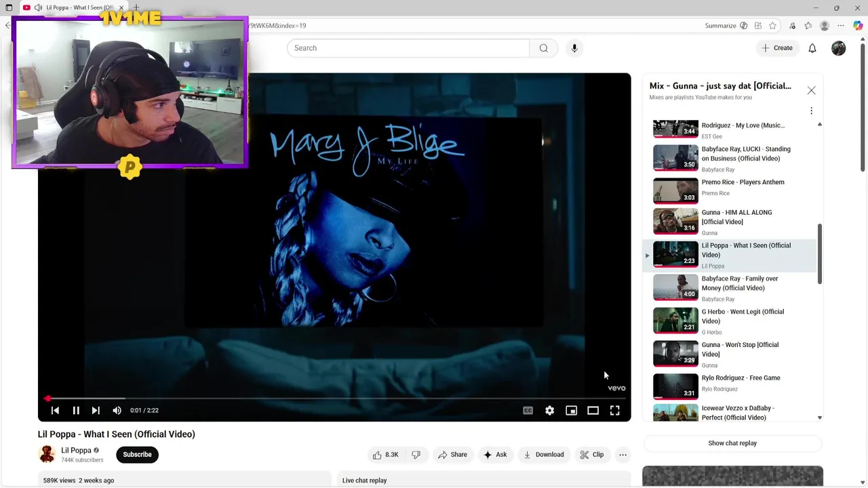Switch to miniplayer mode
Viewport: 868px width, 488px height.
(571, 410)
